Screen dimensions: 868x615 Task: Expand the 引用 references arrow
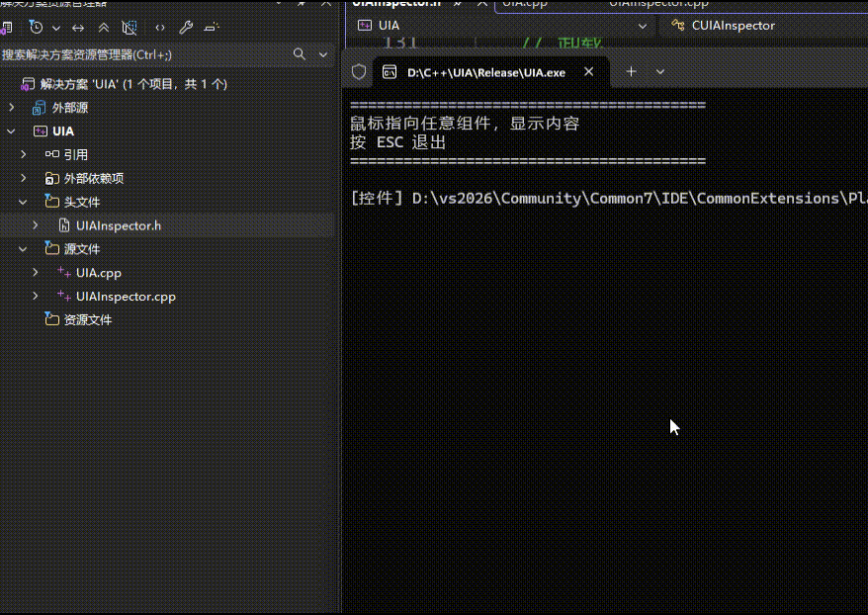24,154
